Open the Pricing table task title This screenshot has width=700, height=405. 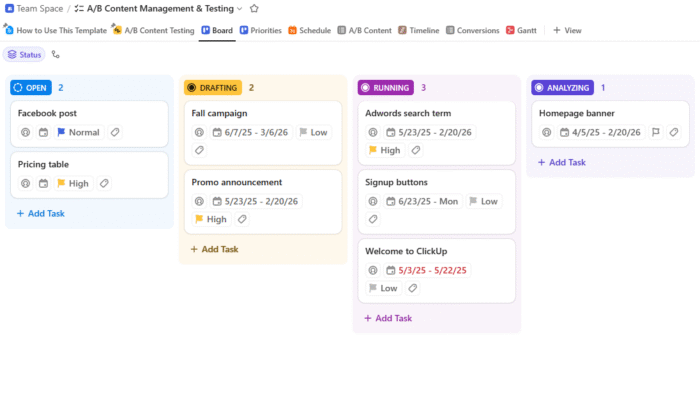click(43, 164)
